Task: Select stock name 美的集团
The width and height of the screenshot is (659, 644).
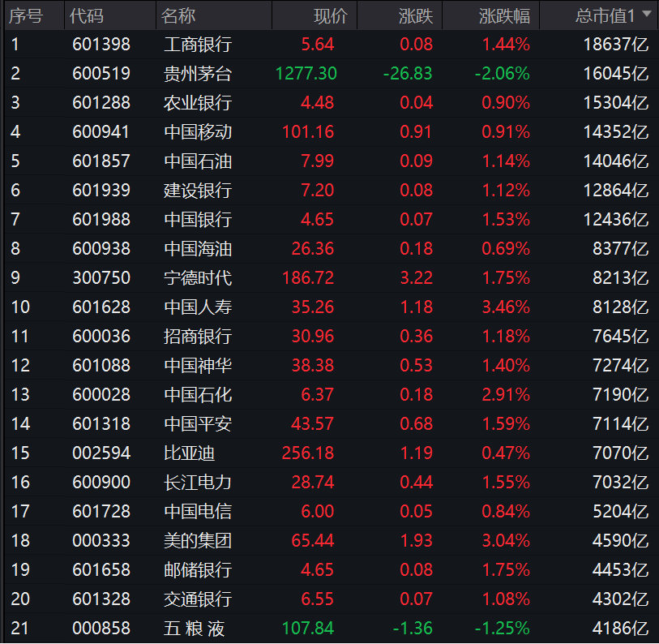Action: [198, 540]
